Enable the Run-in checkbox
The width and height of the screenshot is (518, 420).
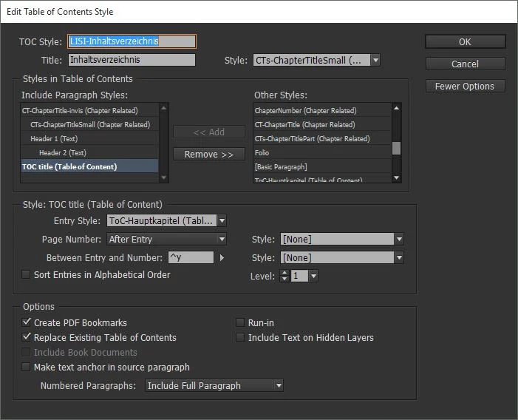(x=240, y=322)
